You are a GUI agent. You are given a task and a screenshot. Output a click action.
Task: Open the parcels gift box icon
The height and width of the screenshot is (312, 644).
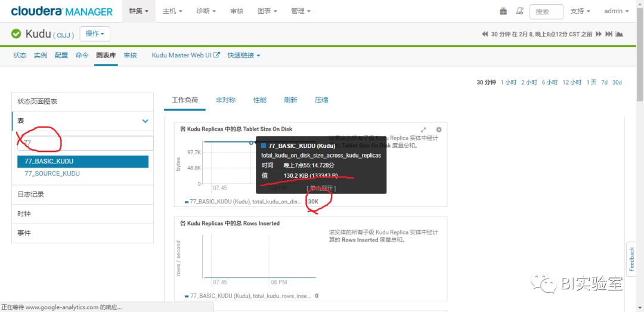pos(503,11)
